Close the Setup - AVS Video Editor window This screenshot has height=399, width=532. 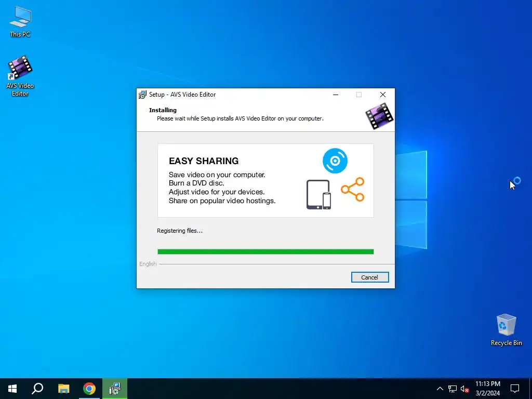[x=383, y=95]
